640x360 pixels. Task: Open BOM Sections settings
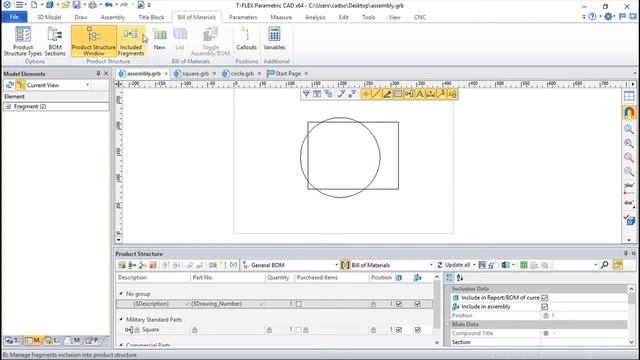55,41
